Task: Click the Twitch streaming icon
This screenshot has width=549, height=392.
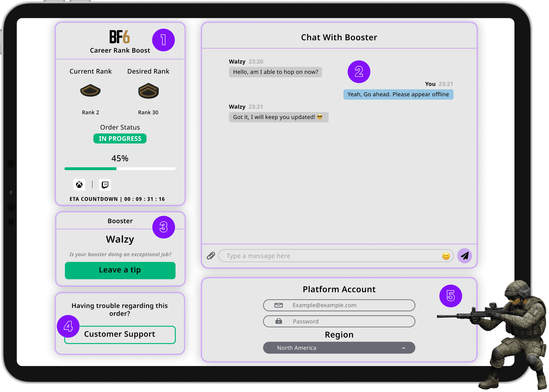Action: [x=105, y=185]
